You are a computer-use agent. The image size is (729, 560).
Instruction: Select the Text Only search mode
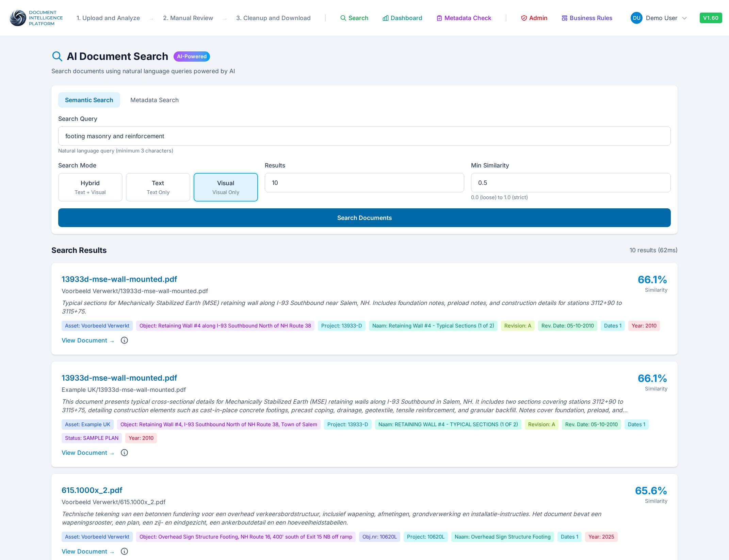(158, 187)
